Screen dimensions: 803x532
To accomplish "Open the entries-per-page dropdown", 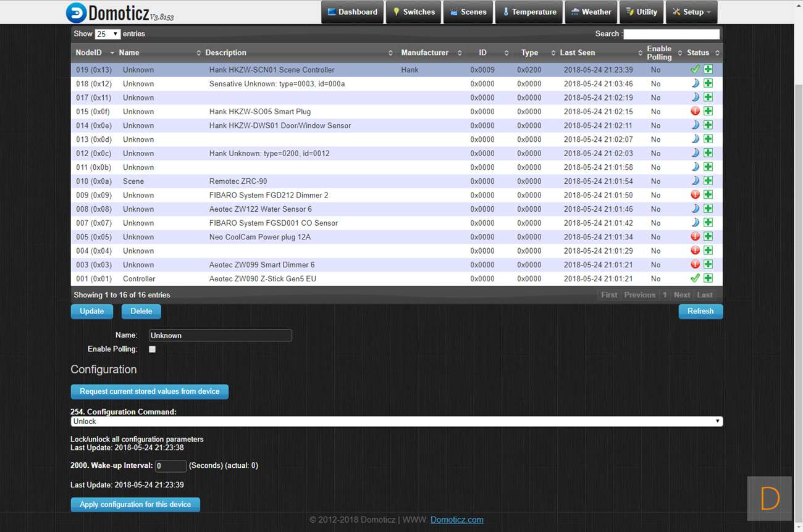I will point(107,34).
